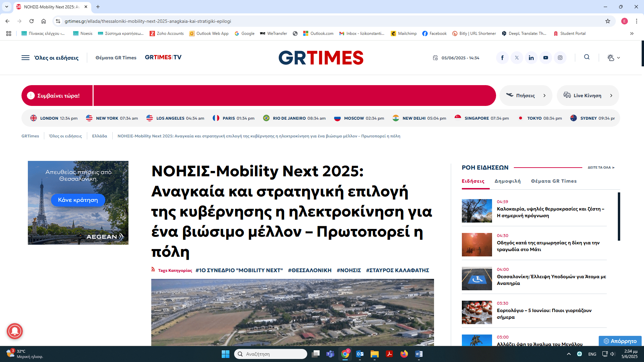Open the Απόρρητο privacy settings button
The image size is (644, 362).
pos(620,341)
